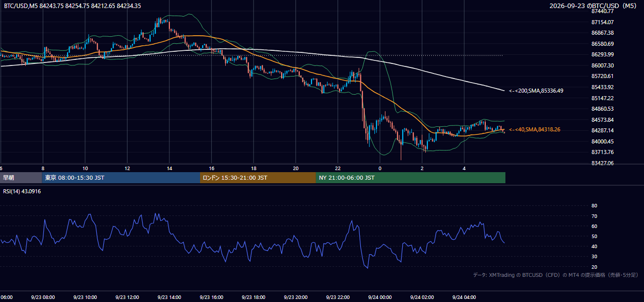Select the 東京 08:00-15:30 JST session bar

coord(121,178)
